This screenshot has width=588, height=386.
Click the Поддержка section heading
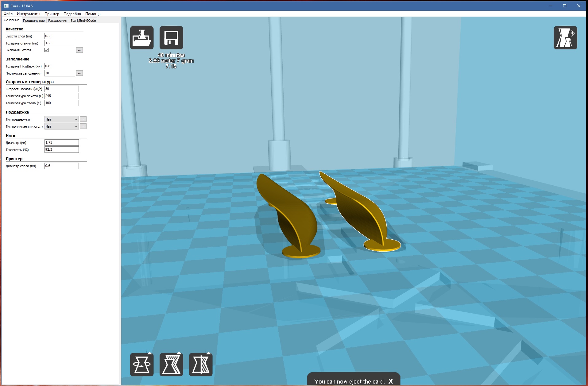(17, 112)
